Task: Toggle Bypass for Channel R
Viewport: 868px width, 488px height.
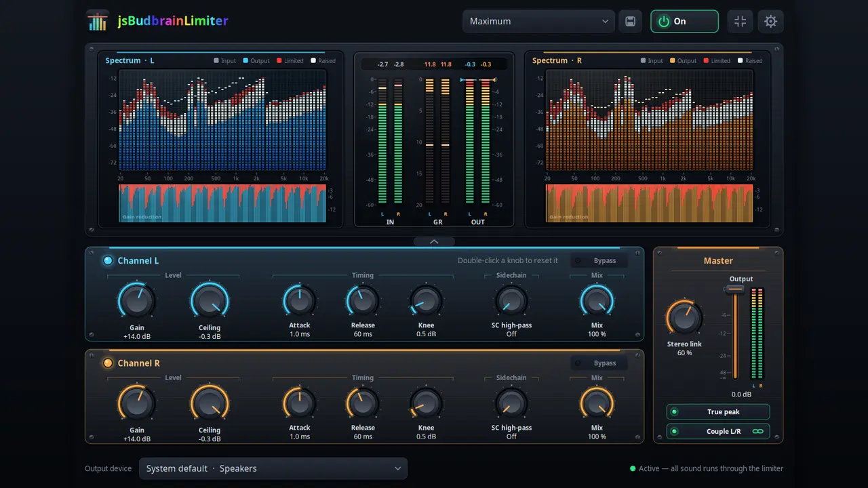Action: [599, 363]
